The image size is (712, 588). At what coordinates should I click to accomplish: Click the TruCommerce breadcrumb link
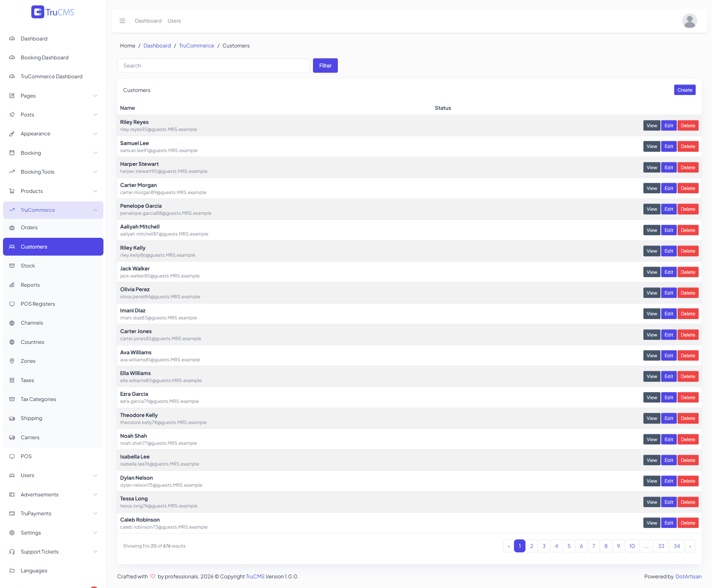pos(197,46)
